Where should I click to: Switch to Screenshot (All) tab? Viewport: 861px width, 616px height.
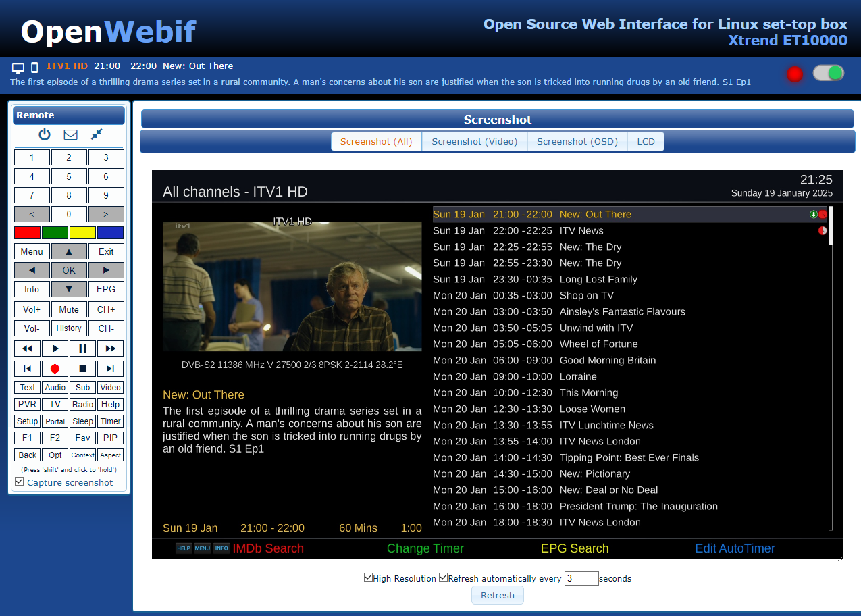coord(376,141)
